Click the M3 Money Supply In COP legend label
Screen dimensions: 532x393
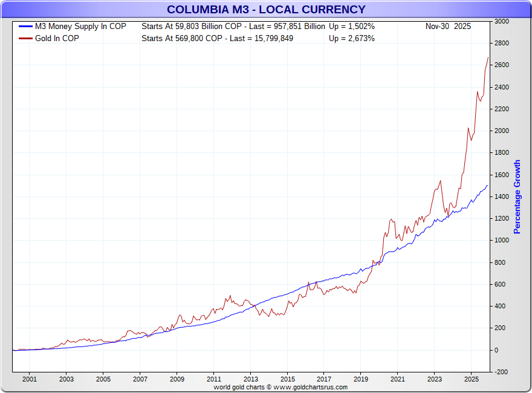[x=80, y=27]
